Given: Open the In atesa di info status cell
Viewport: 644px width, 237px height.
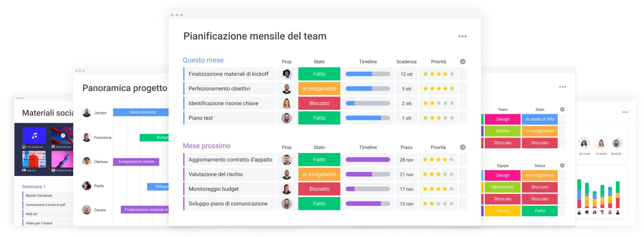Looking at the screenshot, I should tap(540, 119).
